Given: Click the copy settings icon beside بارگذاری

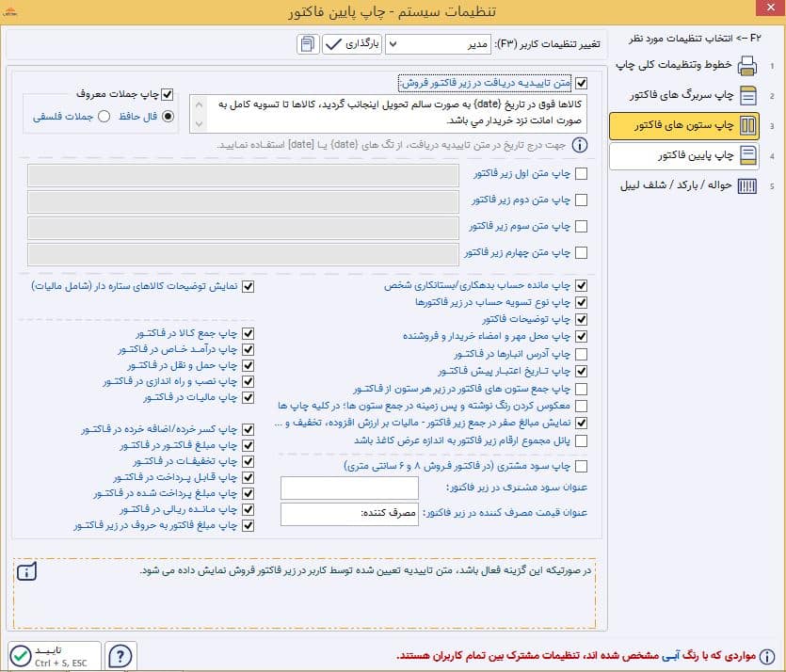Looking at the screenshot, I should pos(308,44).
